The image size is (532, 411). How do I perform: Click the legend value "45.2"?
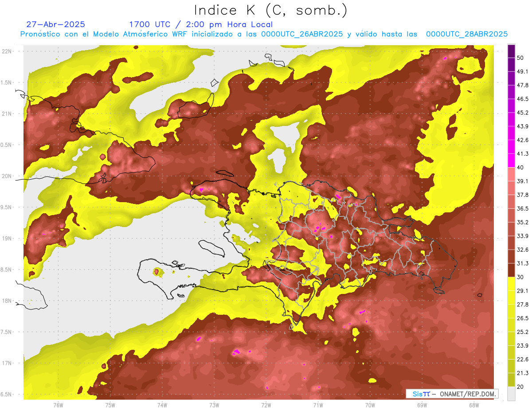pyautogui.click(x=523, y=113)
